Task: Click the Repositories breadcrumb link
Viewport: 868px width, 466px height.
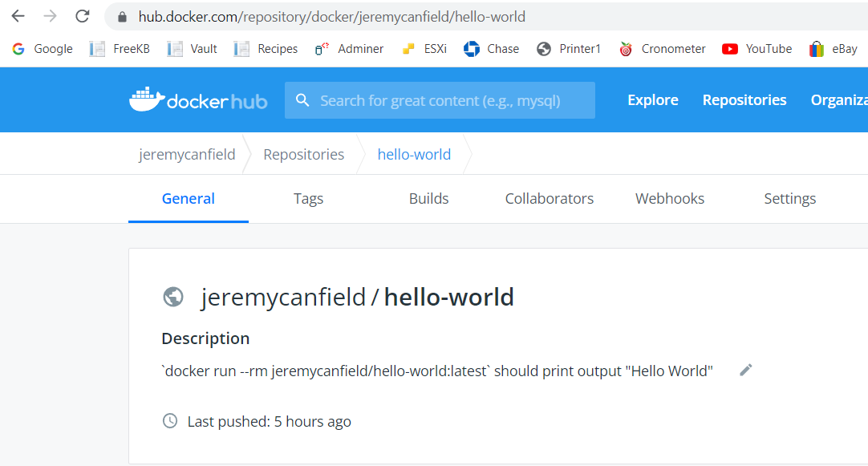Action: pos(304,155)
